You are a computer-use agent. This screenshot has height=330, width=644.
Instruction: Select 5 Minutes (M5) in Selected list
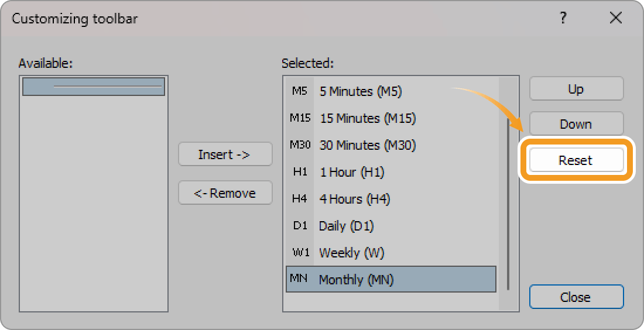[x=391, y=91]
